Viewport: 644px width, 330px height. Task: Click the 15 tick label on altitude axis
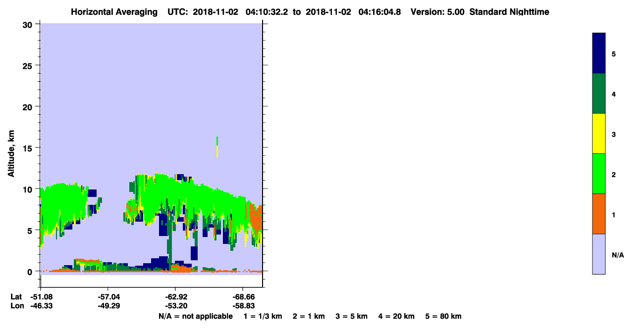29,148
